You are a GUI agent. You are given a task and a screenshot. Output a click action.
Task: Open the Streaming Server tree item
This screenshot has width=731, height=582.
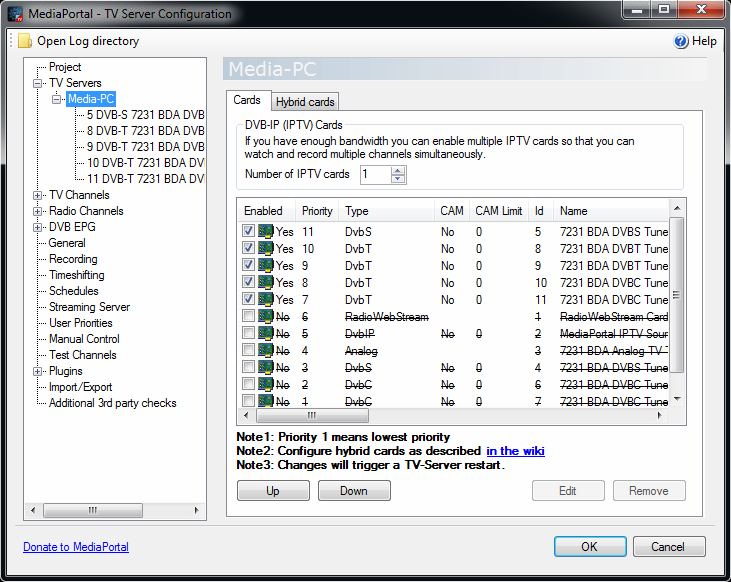pyautogui.click(x=90, y=307)
